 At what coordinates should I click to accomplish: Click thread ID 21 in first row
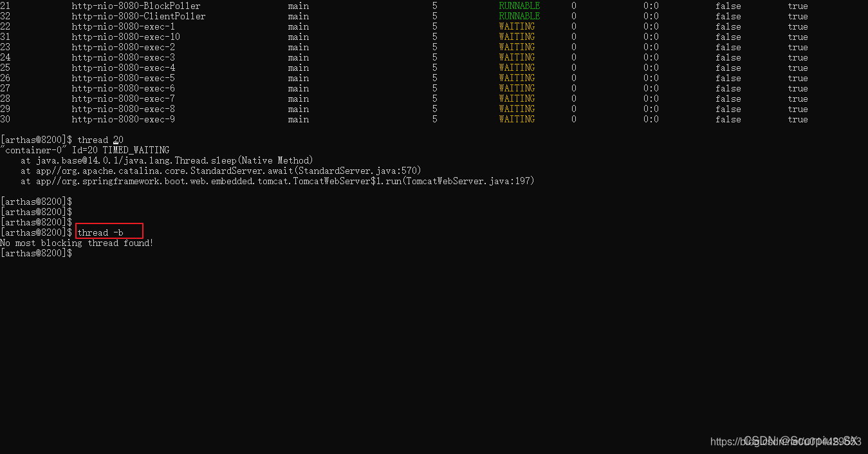click(x=5, y=6)
